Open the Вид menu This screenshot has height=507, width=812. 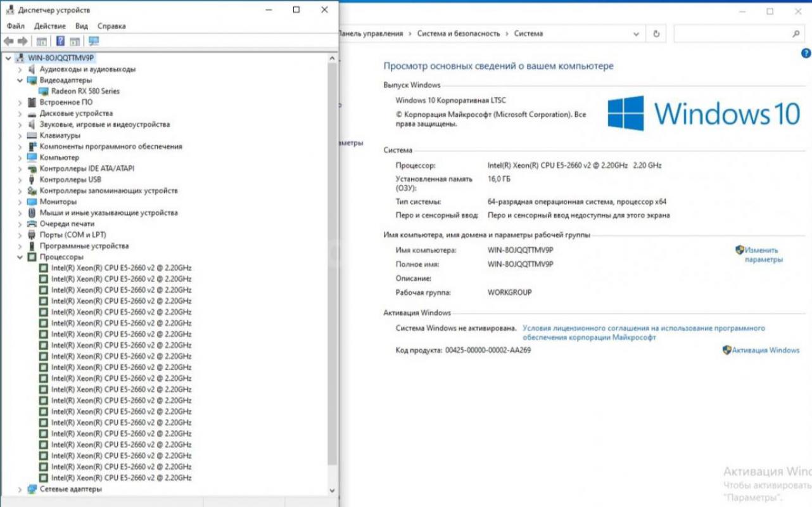(82, 26)
